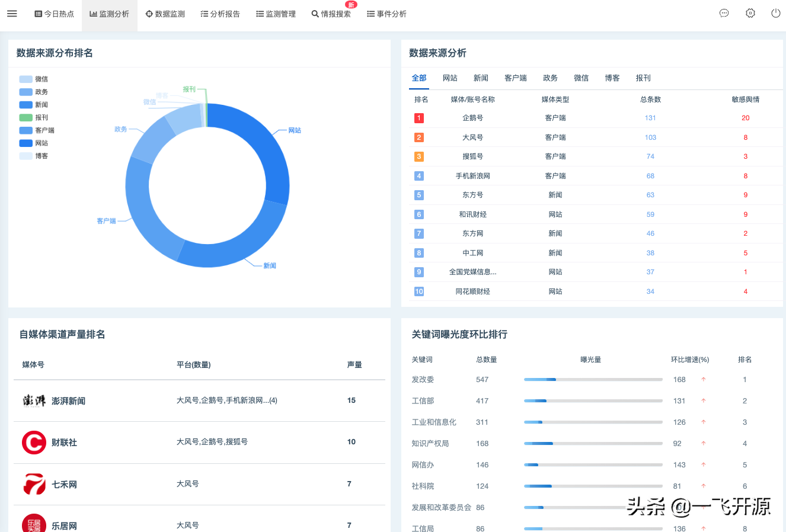Switch to the 博客 source tab

tap(612, 78)
